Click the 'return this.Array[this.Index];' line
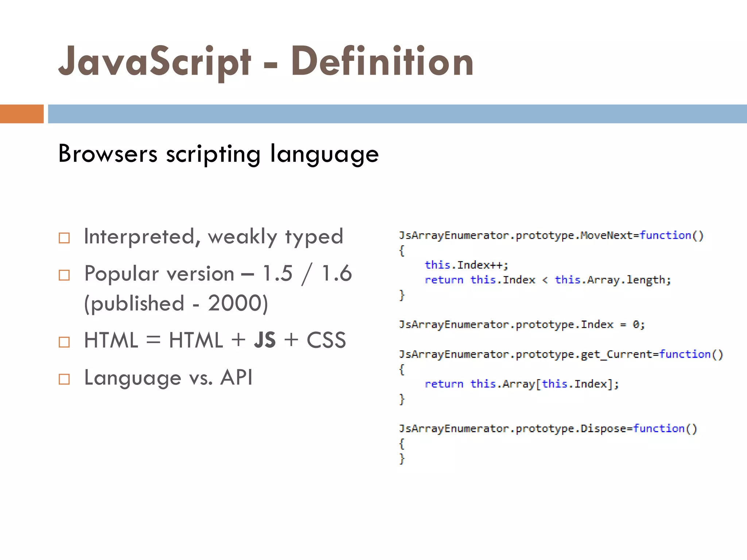The image size is (747, 560). [x=522, y=384]
